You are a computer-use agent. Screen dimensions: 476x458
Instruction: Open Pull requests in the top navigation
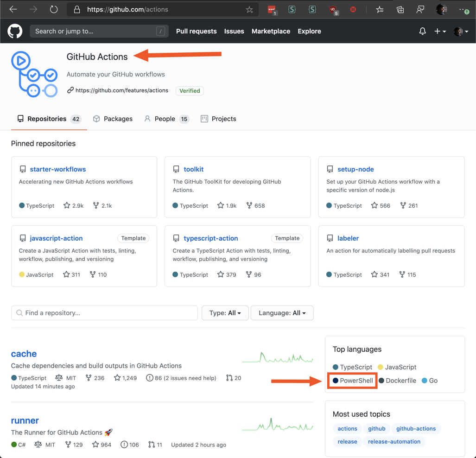tap(196, 31)
